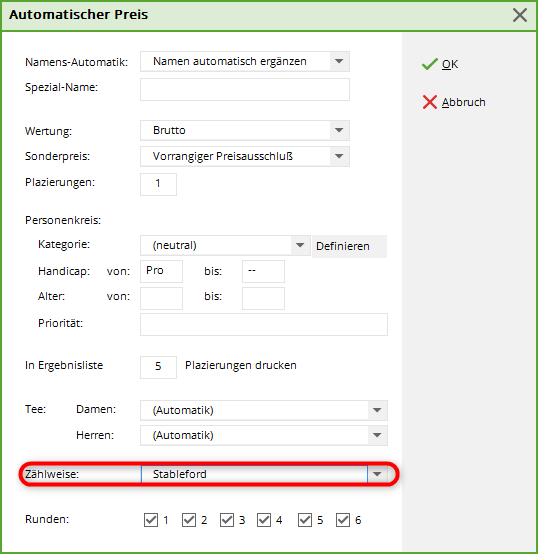
Task: Open the Namens-Automatik dropdown
Action: tap(339, 61)
